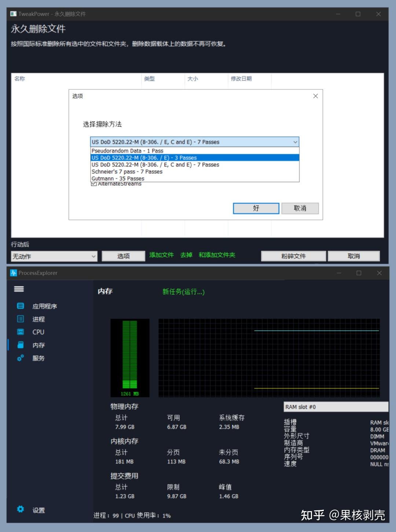Viewport: 396px width, 532px height.
Task: Click the 添加文件 link
Action: pyautogui.click(x=161, y=255)
